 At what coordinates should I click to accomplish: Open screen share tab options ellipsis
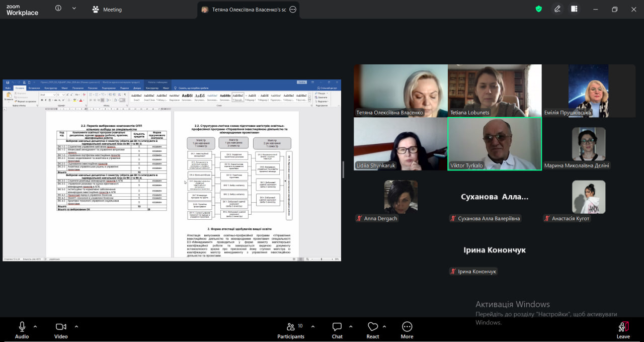[293, 10]
